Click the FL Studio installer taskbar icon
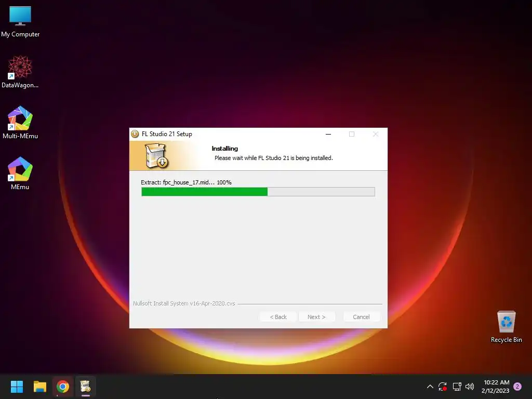 (86, 387)
